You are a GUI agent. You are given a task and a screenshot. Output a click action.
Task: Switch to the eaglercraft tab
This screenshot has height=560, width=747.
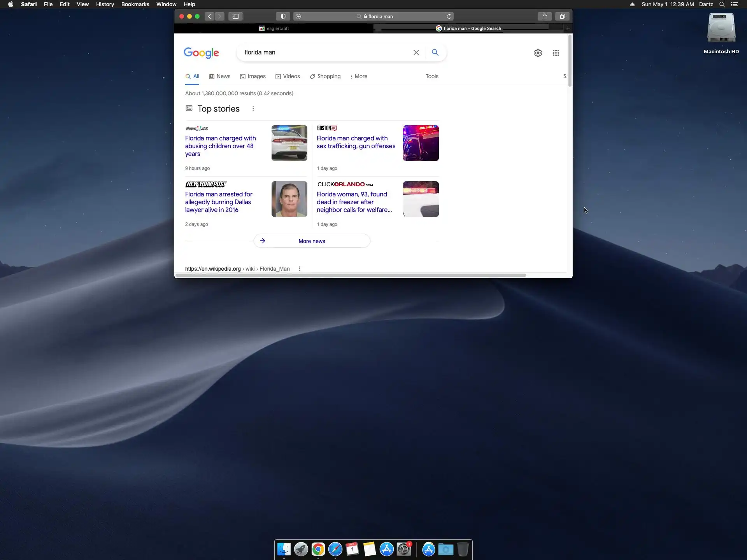point(274,28)
